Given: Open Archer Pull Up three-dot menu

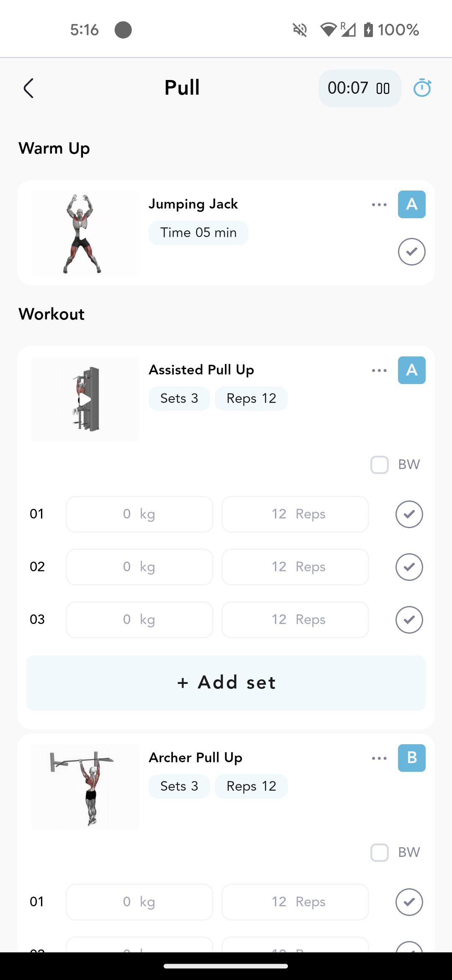Looking at the screenshot, I should 379,758.
